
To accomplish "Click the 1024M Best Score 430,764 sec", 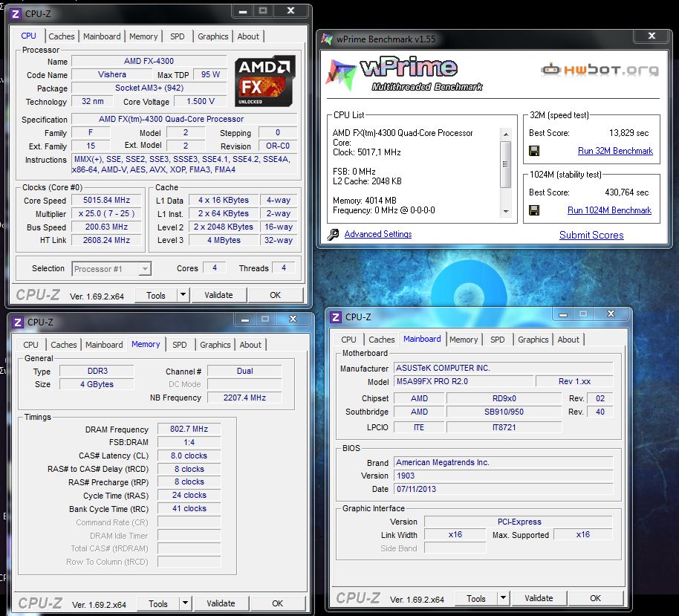I will (x=626, y=192).
